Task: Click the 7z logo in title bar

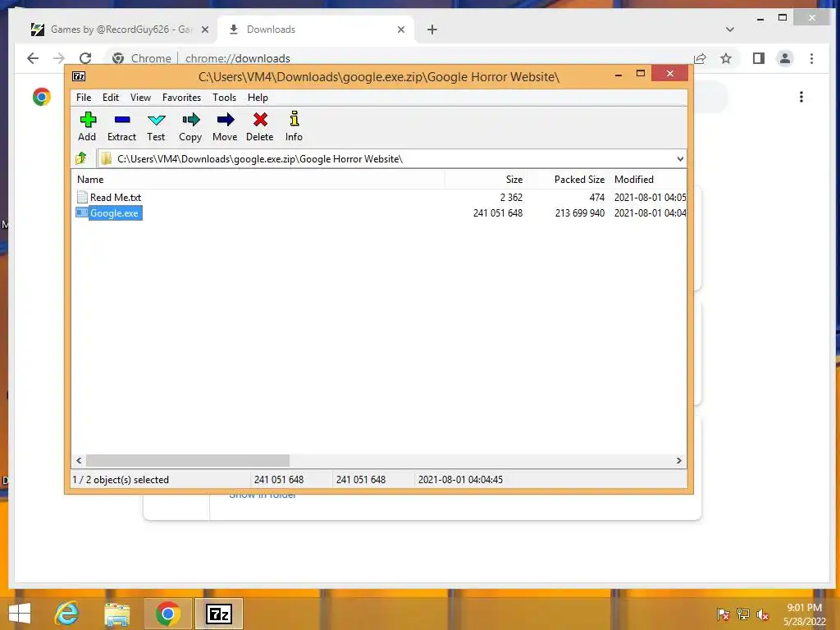Action: [x=79, y=76]
